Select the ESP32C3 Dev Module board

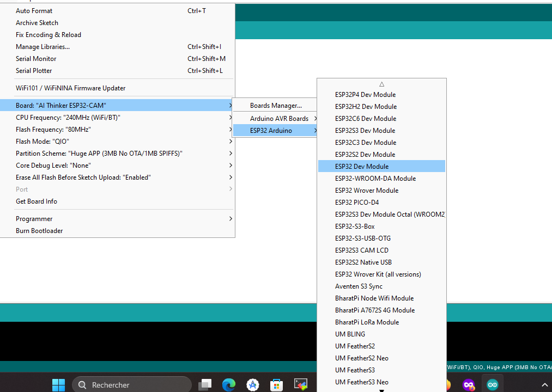tap(381, 142)
